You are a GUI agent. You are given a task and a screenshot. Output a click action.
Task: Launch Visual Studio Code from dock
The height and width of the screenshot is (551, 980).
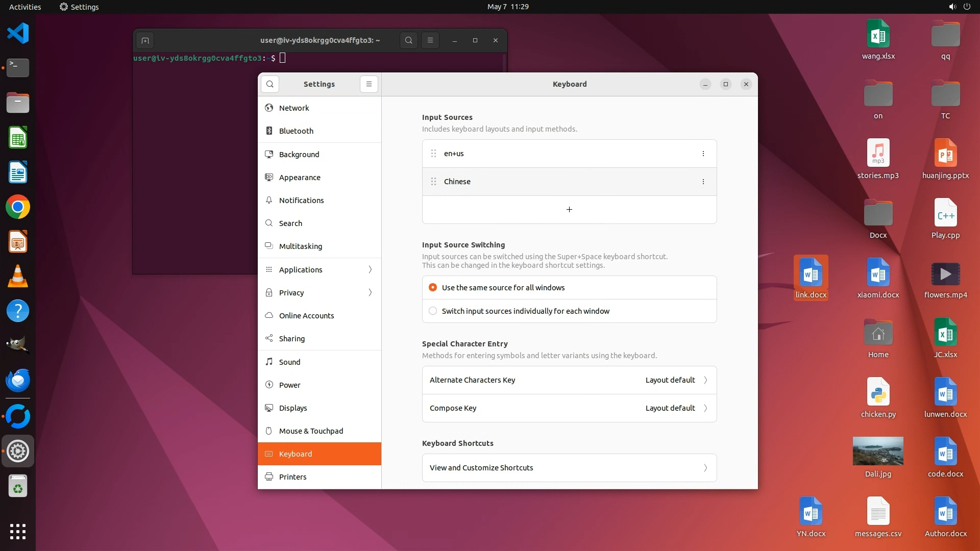coord(18,33)
